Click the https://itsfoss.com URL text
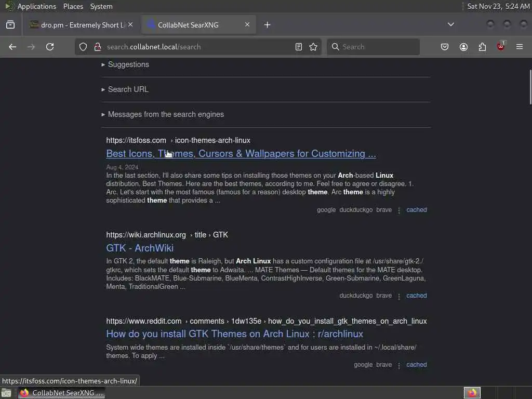The image size is (532, 399). pos(136,140)
